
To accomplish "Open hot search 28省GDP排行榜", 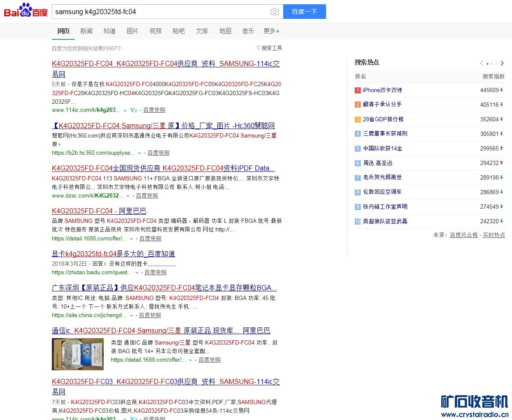I will point(383,119).
